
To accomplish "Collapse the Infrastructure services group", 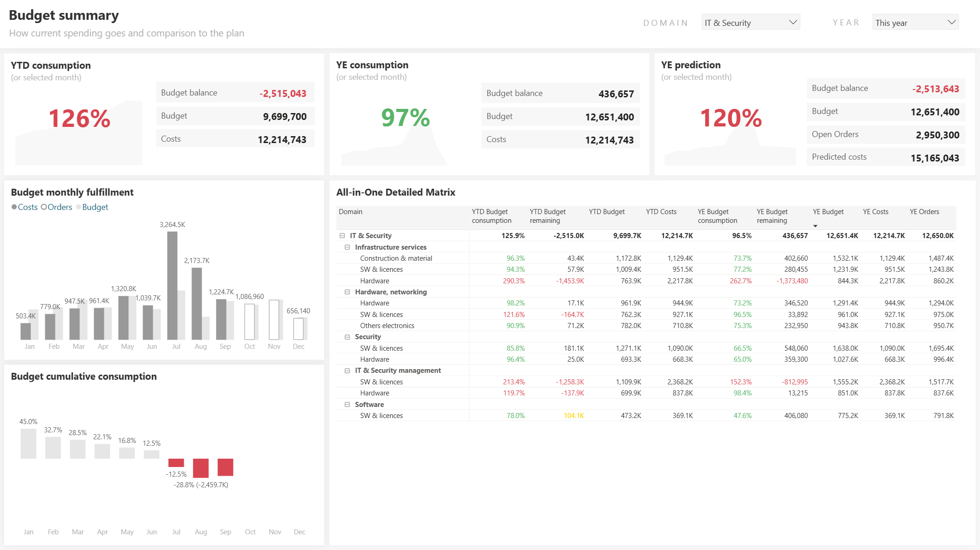I will 348,247.
